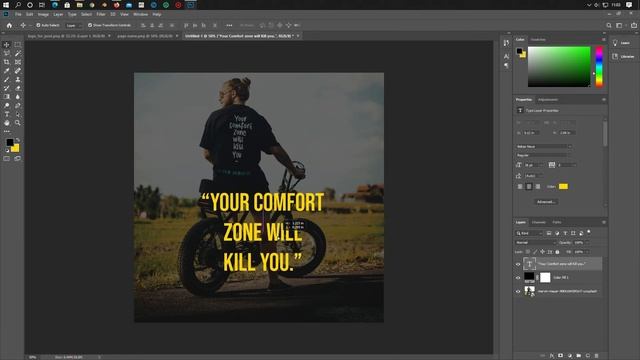
Task: Open font style Regular dropdown
Action: pyautogui.click(x=544, y=156)
